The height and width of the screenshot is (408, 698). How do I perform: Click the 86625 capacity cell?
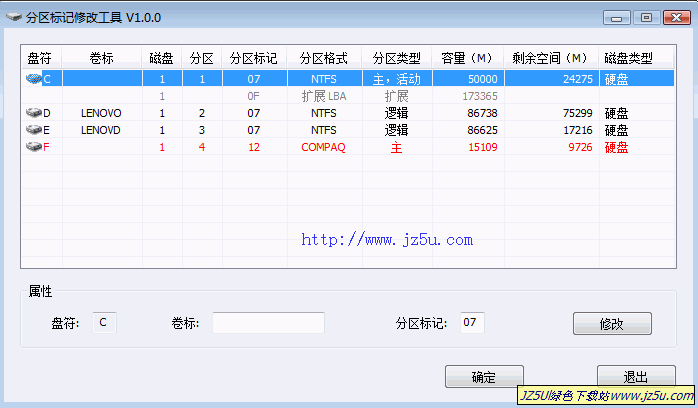483,130
